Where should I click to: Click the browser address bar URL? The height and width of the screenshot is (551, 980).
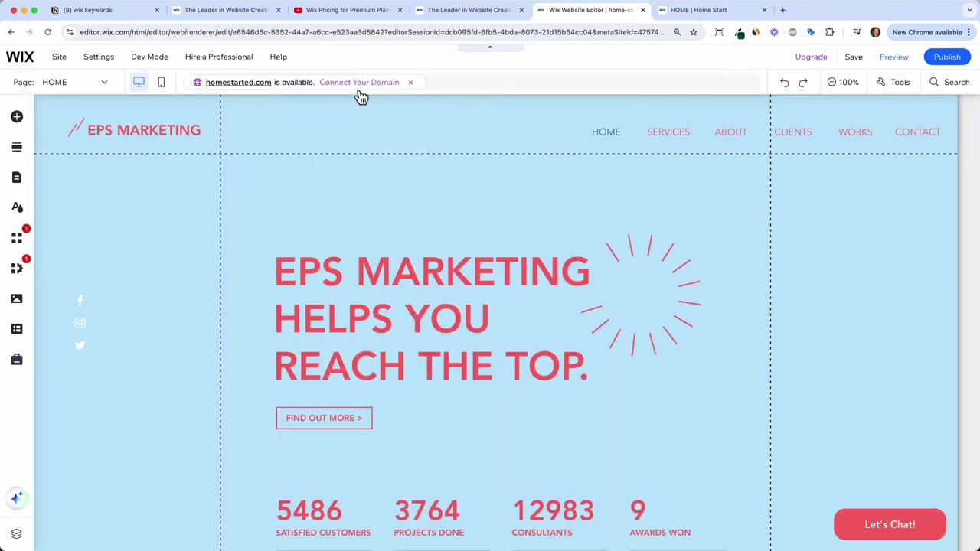(371, 32)
